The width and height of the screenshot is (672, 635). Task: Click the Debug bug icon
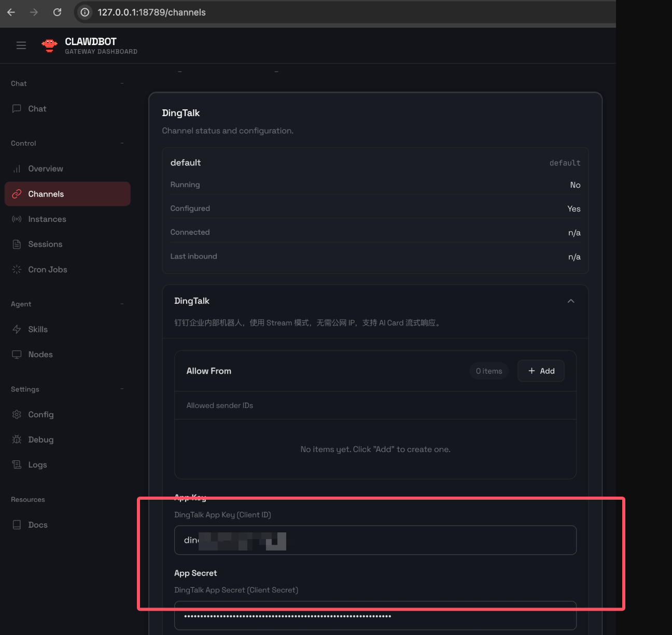[17, 440]
